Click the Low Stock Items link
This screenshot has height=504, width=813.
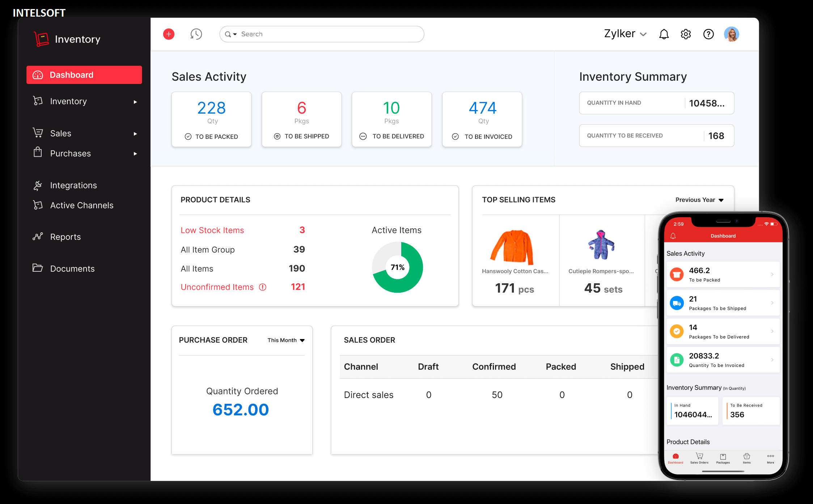212,230
